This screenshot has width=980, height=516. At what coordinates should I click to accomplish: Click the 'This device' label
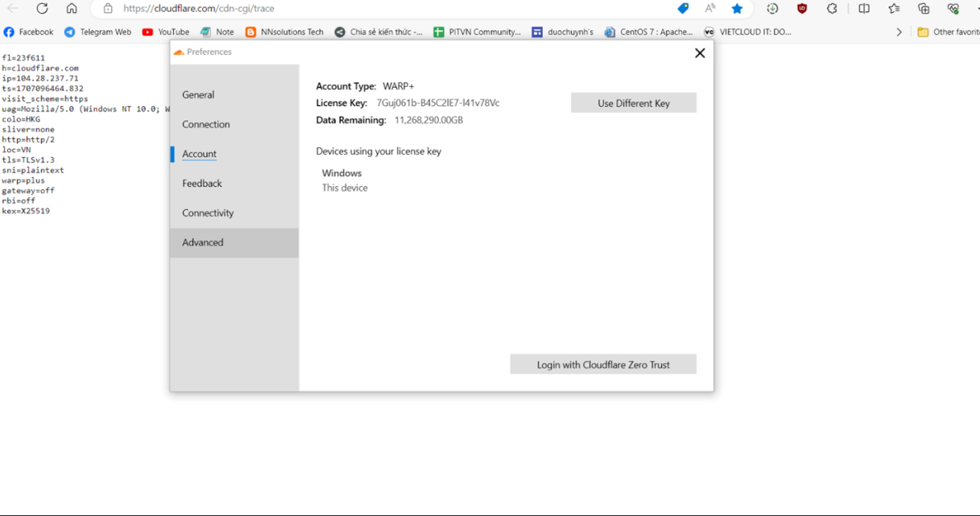pyautogui.click(x=345, y=188)
